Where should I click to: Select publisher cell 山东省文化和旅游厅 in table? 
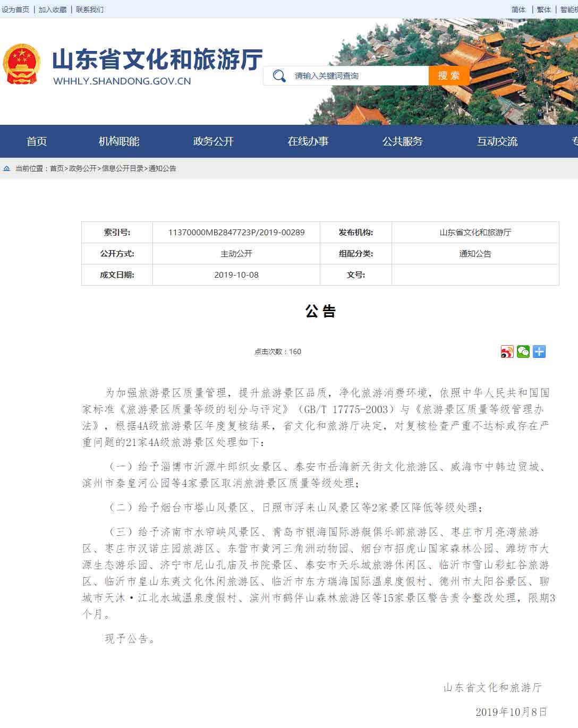(x=475, y=232)
